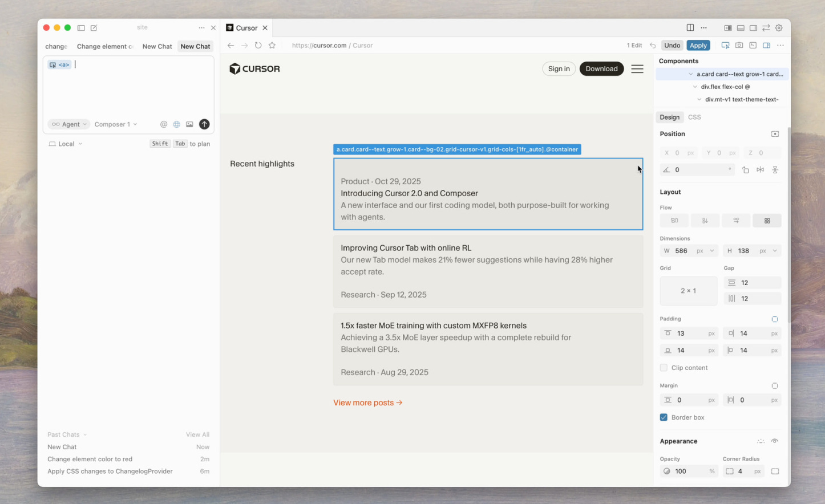Open browser toolbar more options
Image resolution: width=825 pixels, height=504 pixels.
[780, 46]
